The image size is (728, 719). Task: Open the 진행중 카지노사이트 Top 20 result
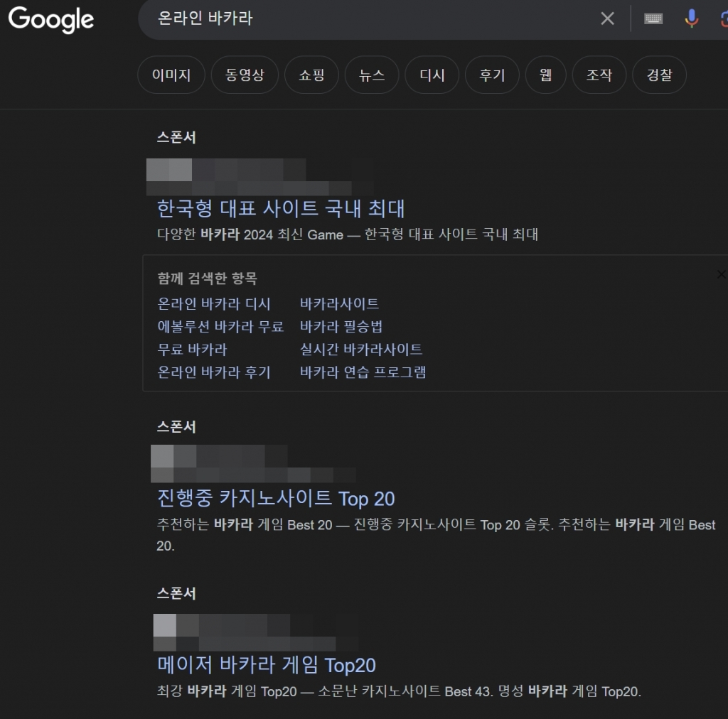click(x=276, y=498)
